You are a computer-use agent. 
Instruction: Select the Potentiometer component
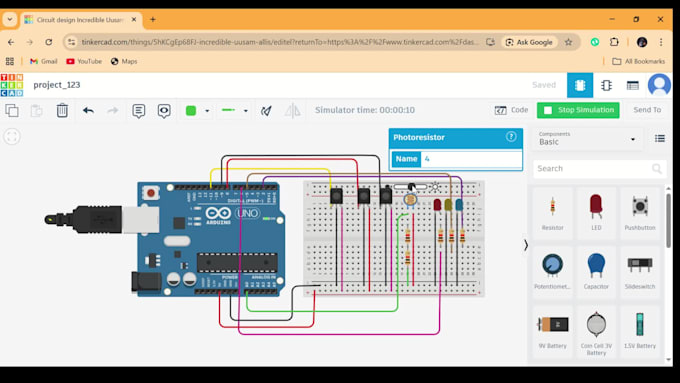pyautogui.click(x=552, y=272)
